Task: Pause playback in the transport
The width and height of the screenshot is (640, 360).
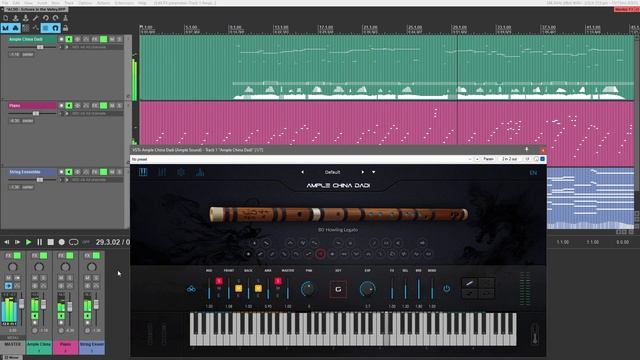Action: point(40,242)
